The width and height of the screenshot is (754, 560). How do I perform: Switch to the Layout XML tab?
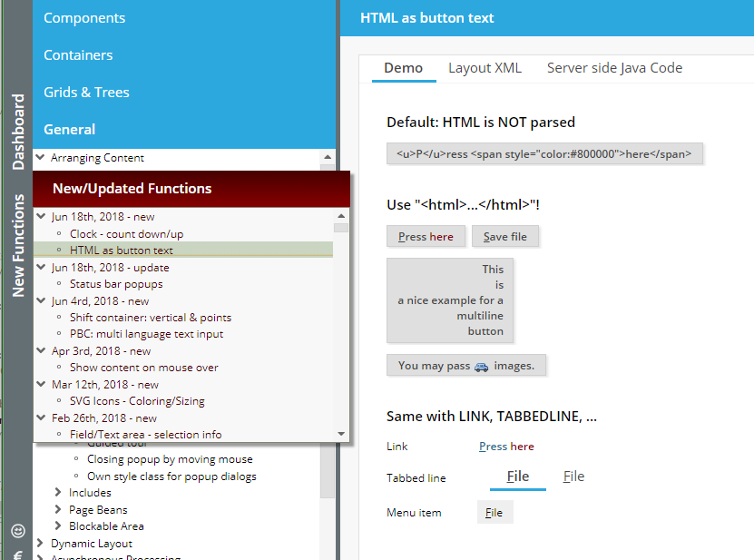click(x=485, y=68)
